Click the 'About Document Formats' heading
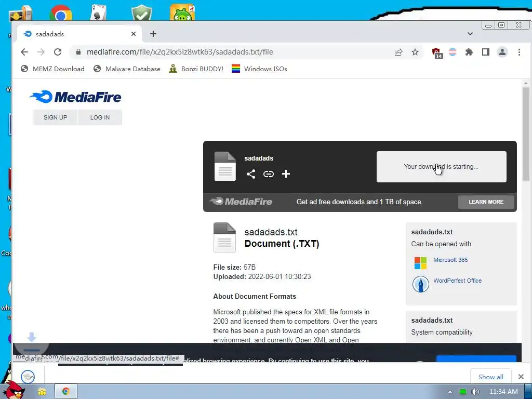Viewport: 532px width, 399px height. pyautogui.click(x=255, y=296)
